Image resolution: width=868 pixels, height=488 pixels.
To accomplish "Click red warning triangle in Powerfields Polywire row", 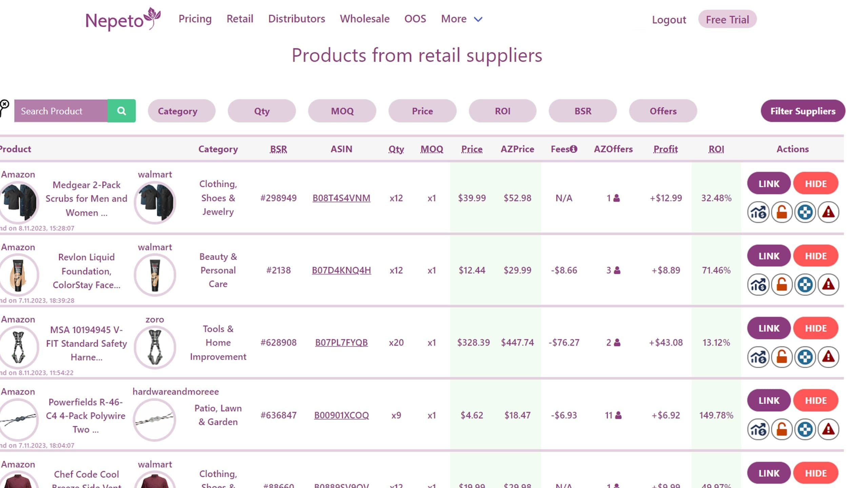I will pyautogui.click(x=828, y=429).
